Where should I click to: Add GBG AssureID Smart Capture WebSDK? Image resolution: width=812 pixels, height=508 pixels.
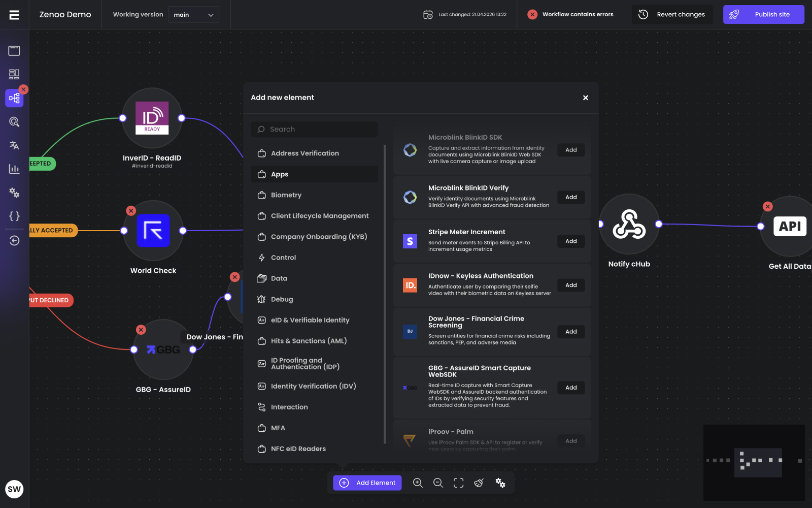pyautogui.click(x=571, y=388)
